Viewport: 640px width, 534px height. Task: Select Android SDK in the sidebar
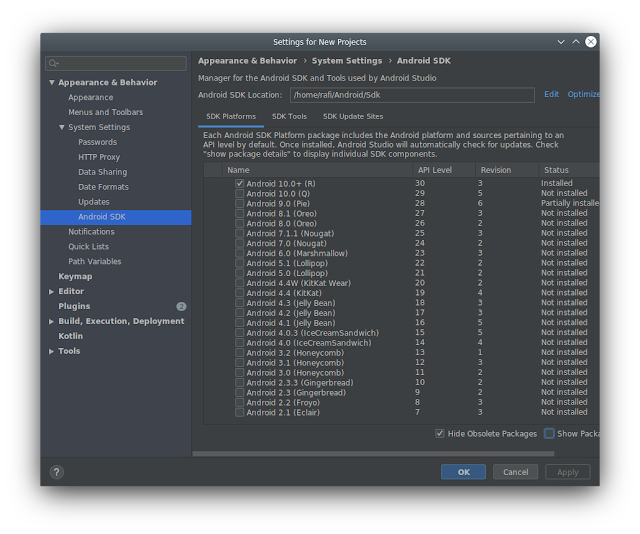[x=116, y=217]
